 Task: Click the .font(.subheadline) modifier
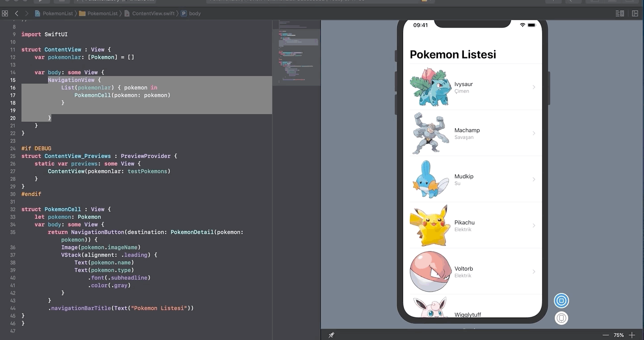pyautogui.click(x=119, y=278)
